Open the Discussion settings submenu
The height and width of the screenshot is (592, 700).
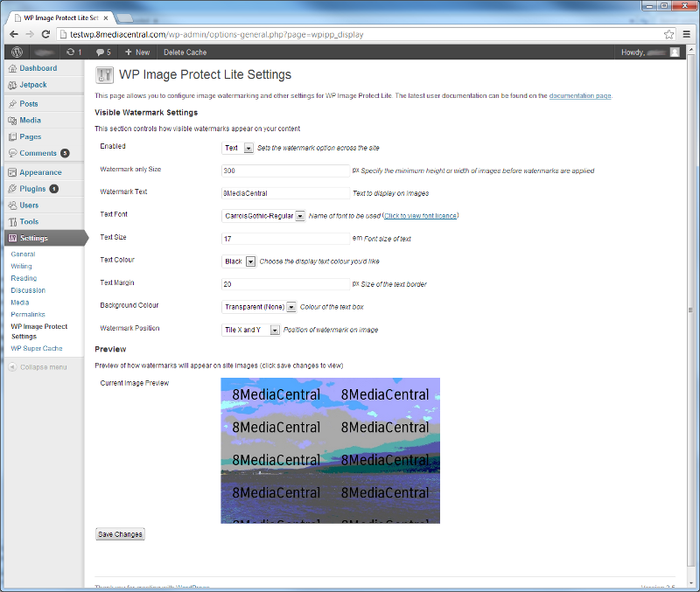tap(28, 290)
